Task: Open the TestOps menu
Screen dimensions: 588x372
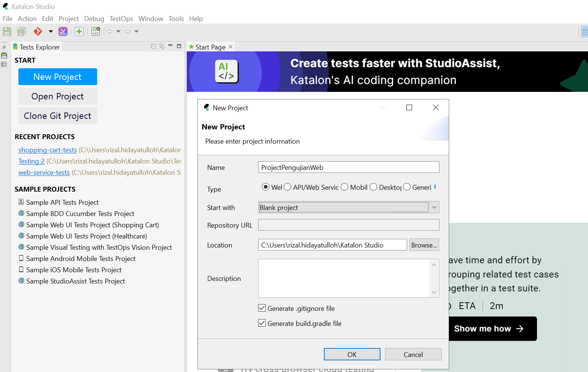Action: [x=121, y=19]
